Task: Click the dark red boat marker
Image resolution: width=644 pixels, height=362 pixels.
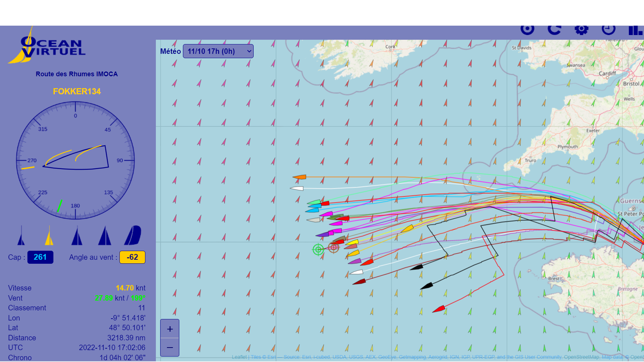Action: (359, 281)
